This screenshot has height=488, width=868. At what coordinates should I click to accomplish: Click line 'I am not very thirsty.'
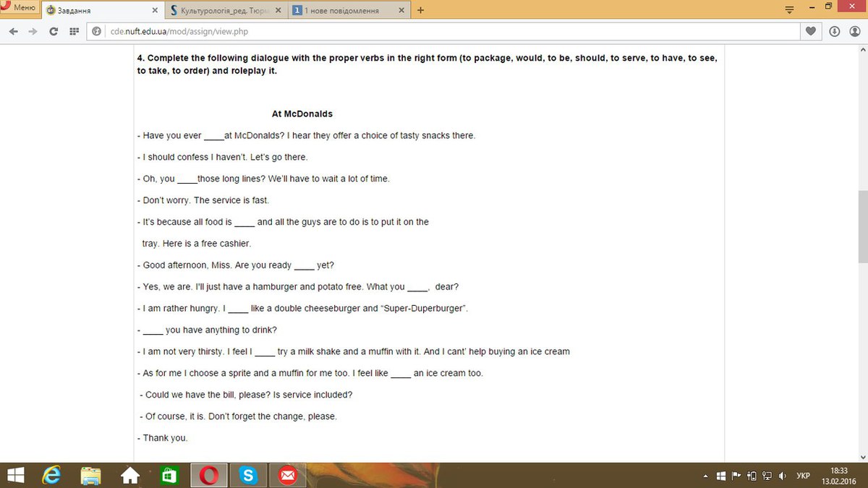[x=353, y=352]
